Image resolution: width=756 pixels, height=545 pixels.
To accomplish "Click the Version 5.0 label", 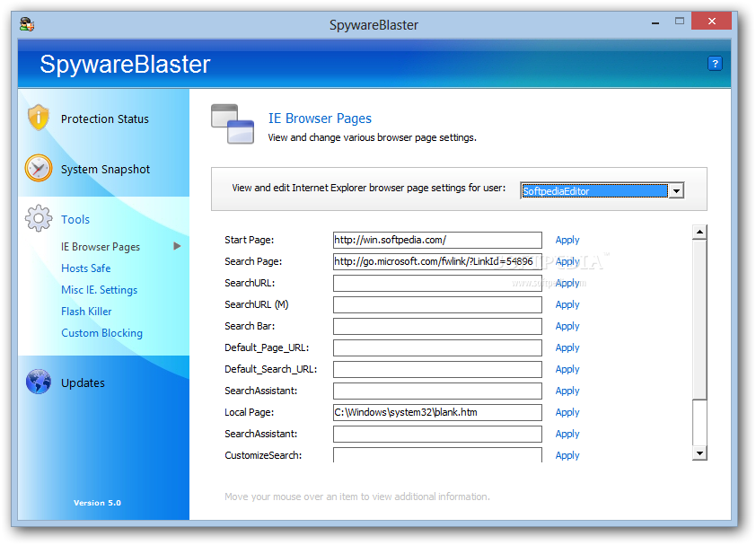I will [97, 503].
